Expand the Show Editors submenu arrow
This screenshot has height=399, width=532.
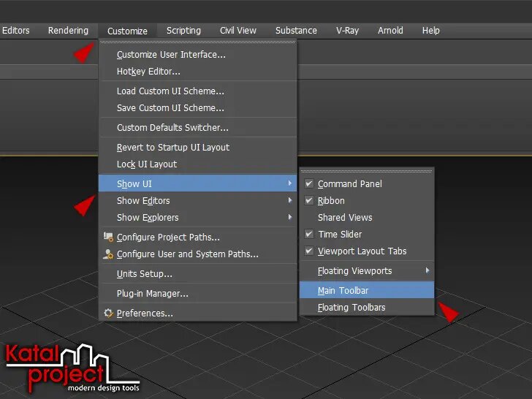pyautogui.click(x=289, y=200)
